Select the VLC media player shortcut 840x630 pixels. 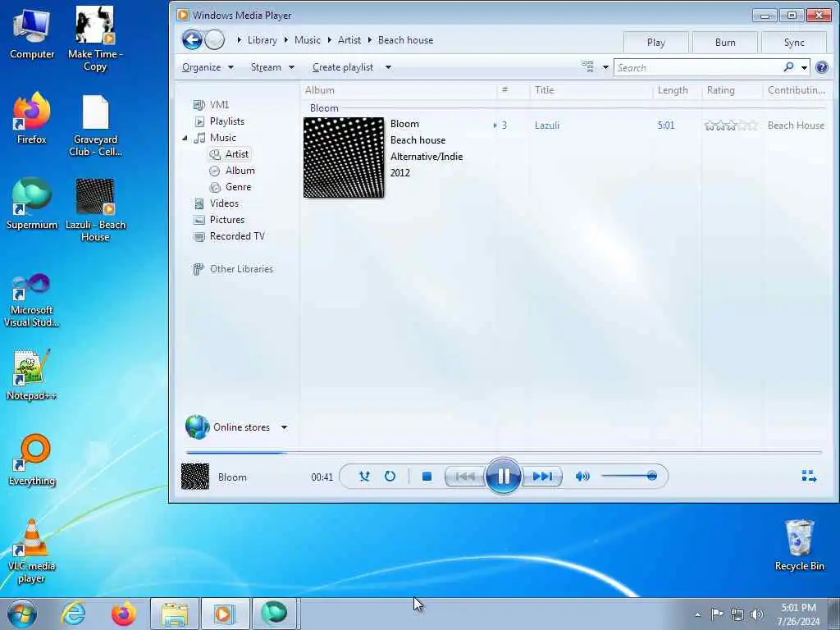pos(32,551)
